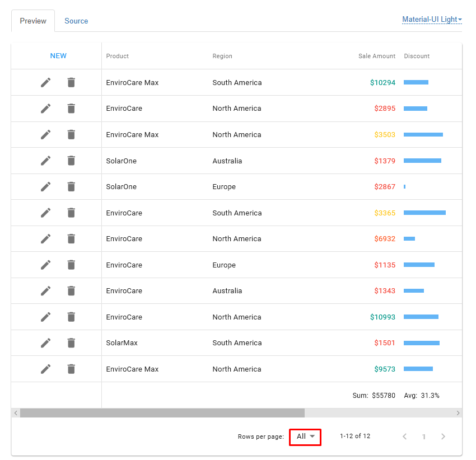
Task: Delete the SolarMax South America row
Action: click(71, 342)
